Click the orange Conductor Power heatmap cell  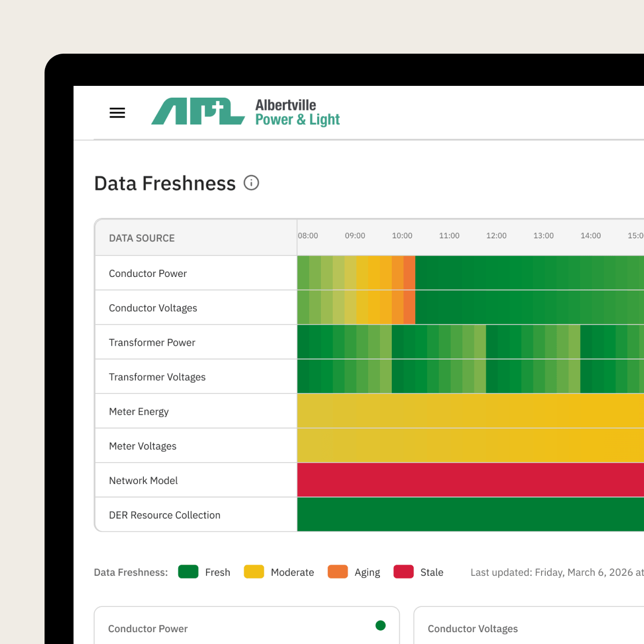click(409, 273)
